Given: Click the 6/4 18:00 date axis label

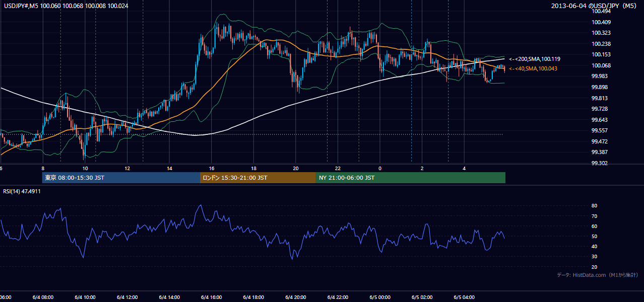Looking at the screenshot, I should 253,297.
